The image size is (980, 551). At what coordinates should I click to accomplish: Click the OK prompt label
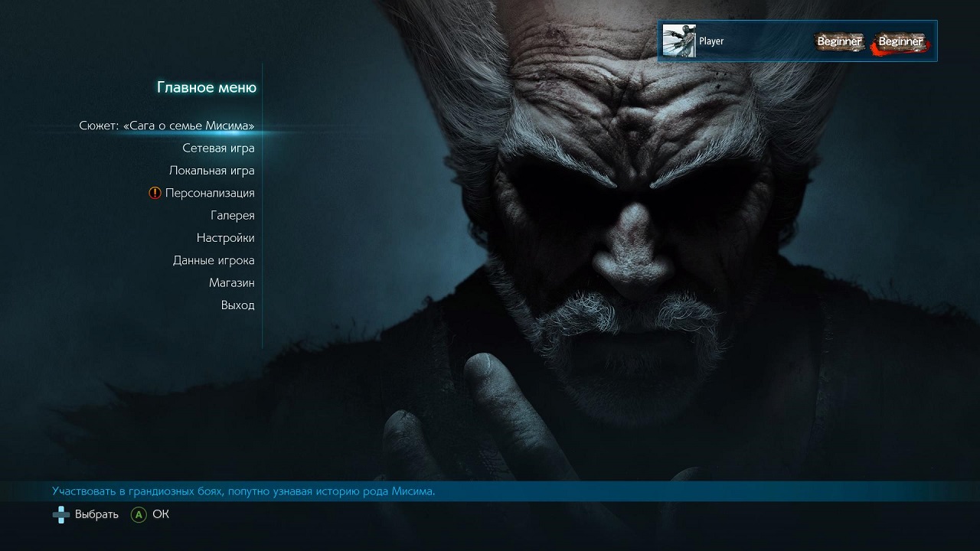[x=160, y=514]
